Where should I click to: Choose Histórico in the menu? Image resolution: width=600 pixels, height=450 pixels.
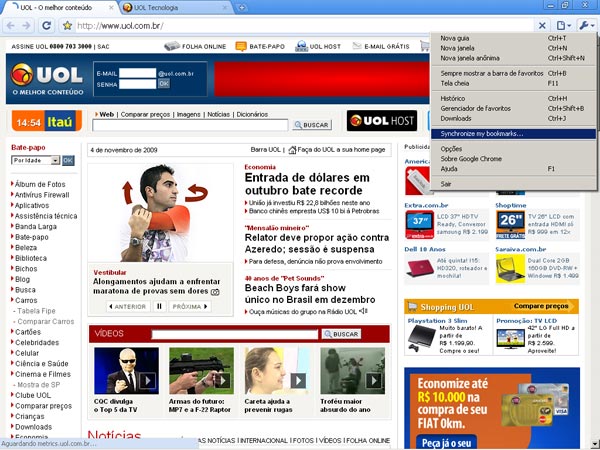tap(513, 98)
